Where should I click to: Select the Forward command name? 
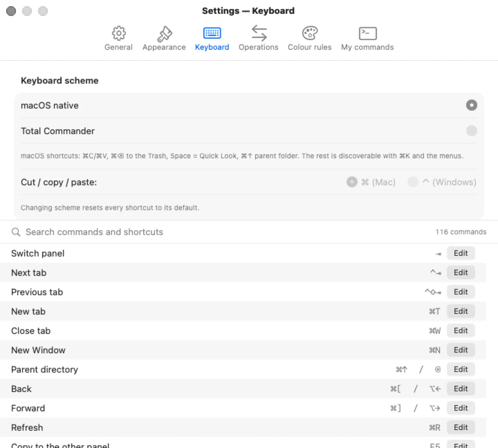click(28, 408)
